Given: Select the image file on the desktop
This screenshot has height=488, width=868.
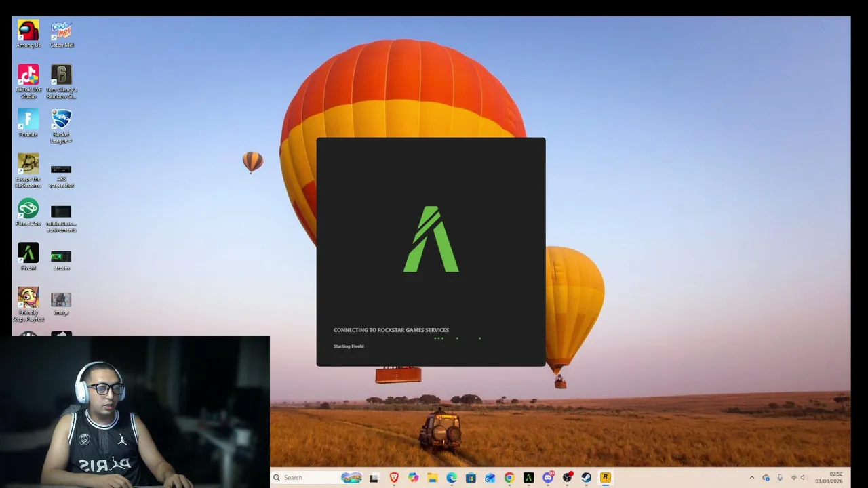Looking at the screenshot, I should pos(61,304).
